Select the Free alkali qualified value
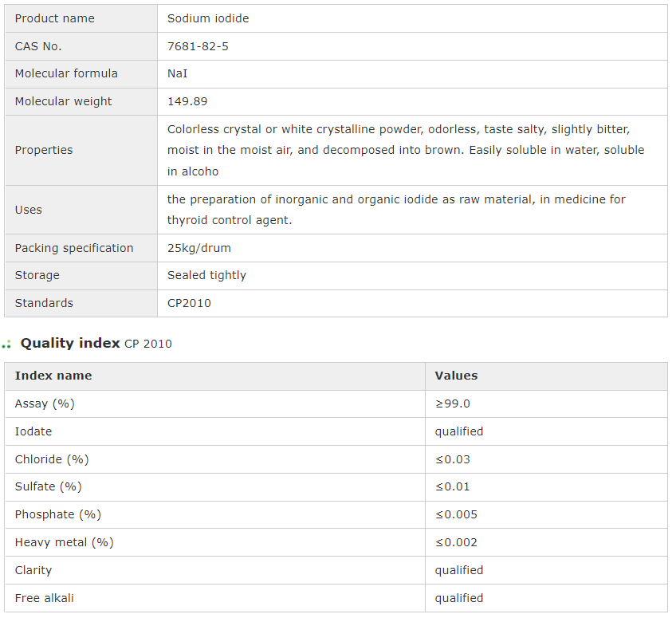The width and height of the screenshot is (672, 618). coord(459,598)
